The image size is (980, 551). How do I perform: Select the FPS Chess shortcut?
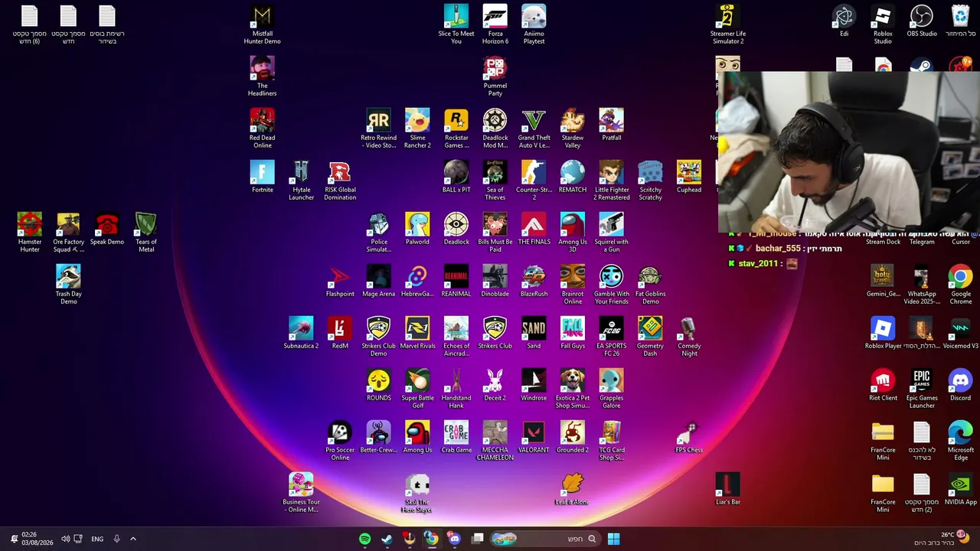(689, 438)
